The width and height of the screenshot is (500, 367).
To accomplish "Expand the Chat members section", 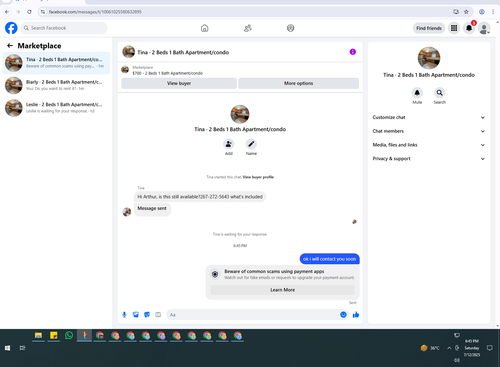I will pyautogui.click(x=429, y=131).
